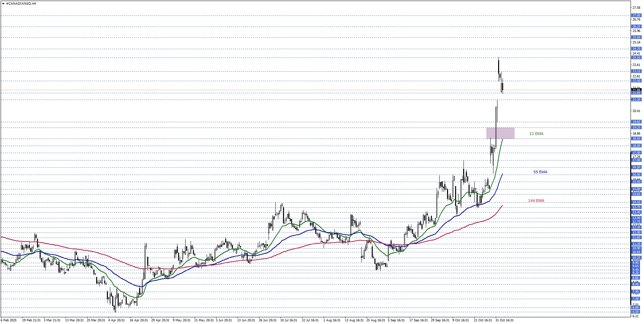Select the 14.10 price level marker
Image resolution: width=644 pixels, height=324 pixels.
(x=636, y=202)
